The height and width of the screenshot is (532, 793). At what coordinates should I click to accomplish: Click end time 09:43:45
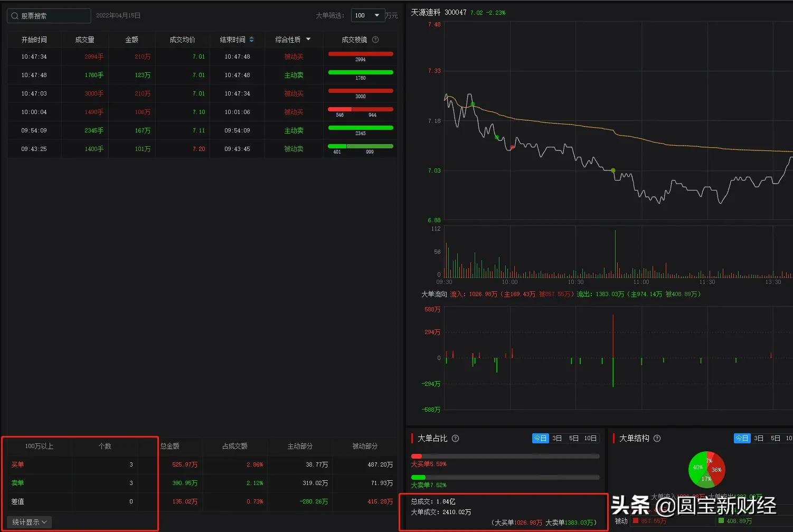click(x=237, y=149)
